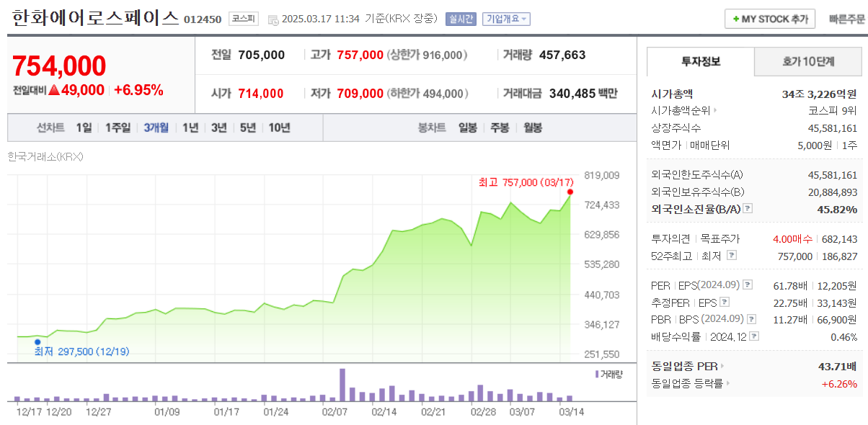The height and width of the screenshot is (425, 868).
Task: Click the 전일 705,000 value
Action: pyautogui.click(x=261, y=55)
